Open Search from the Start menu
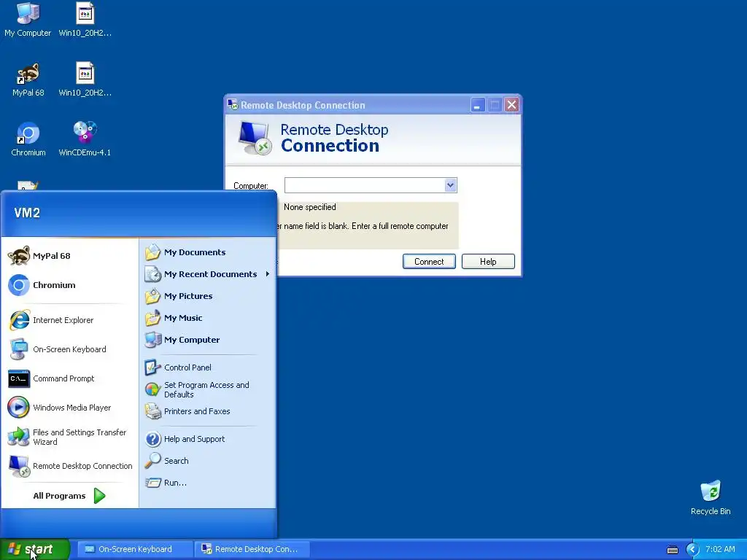 tap(207, 461)
